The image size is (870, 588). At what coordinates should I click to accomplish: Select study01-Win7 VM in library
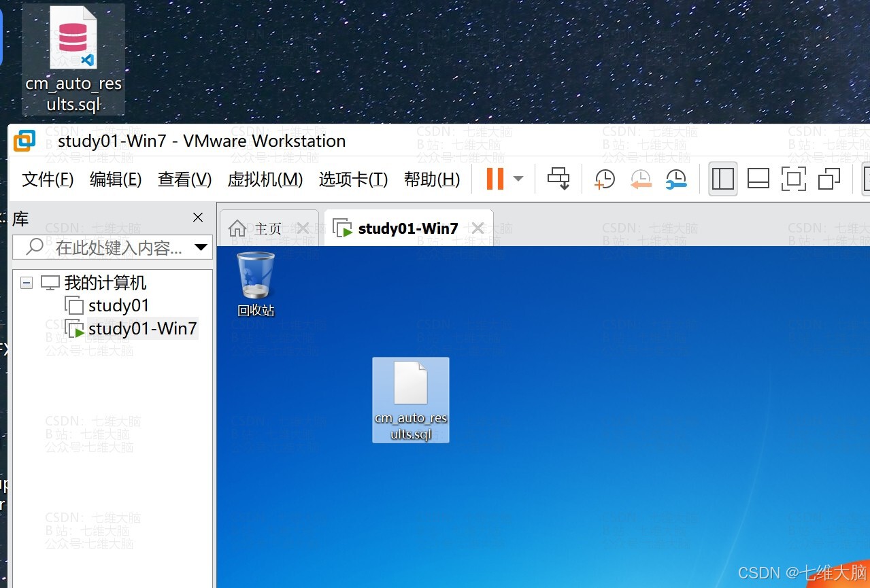click(143, 329)
